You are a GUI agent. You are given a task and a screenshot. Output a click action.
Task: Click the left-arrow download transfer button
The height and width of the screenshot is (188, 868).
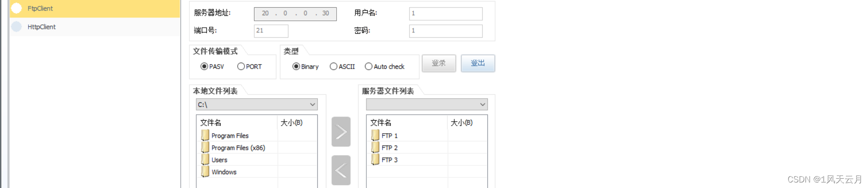point(341,170)
